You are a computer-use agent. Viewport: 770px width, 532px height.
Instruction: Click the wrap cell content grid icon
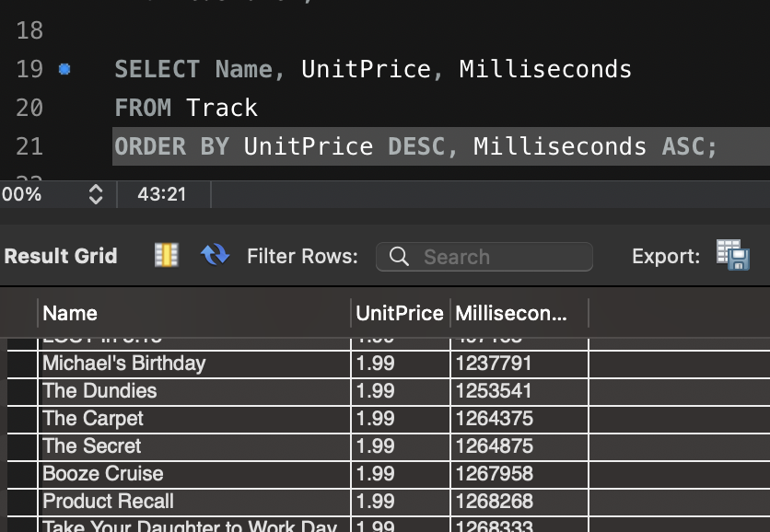[x=167, y=255]
